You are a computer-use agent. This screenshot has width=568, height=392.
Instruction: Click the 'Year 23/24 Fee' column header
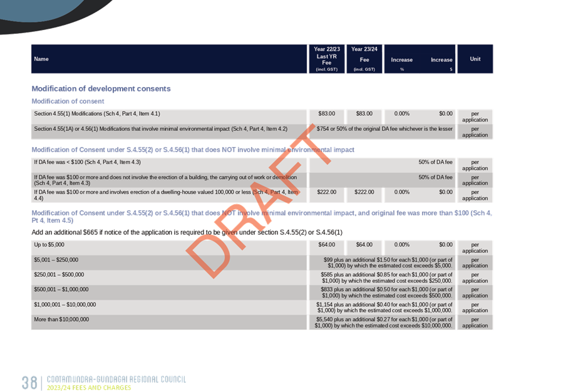(x=364, y=59)
